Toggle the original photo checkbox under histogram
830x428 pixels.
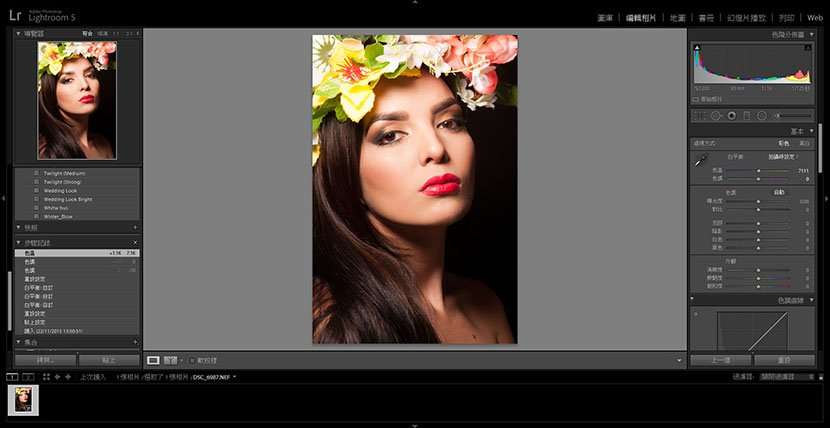click(x=695, y=99)
